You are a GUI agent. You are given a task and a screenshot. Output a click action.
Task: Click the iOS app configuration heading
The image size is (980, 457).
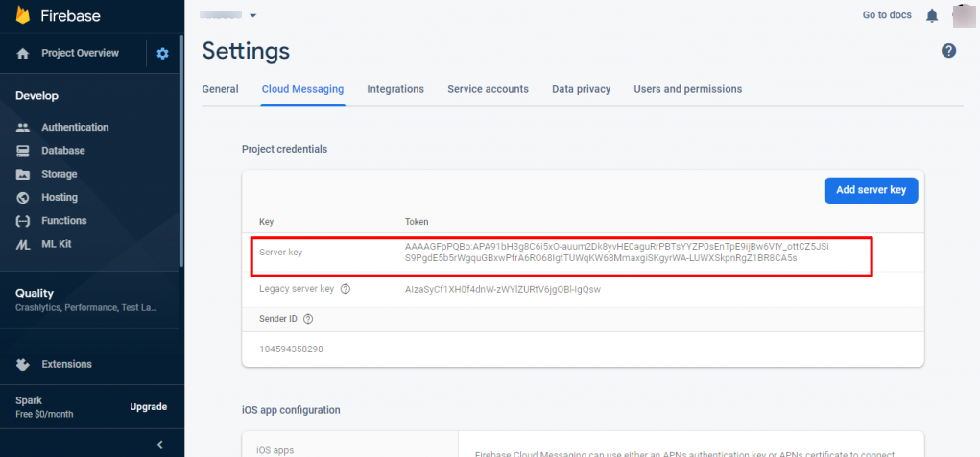click(x=291, y=410)
